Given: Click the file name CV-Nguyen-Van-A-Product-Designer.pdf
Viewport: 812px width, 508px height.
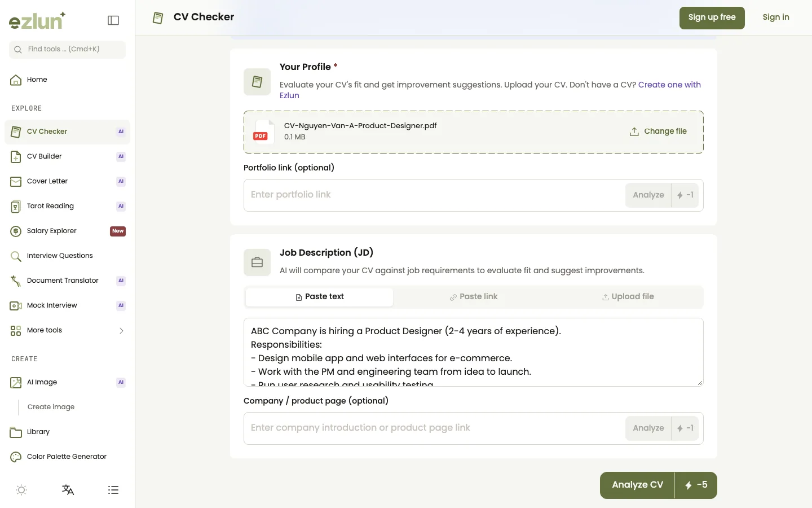Looking at the screenshot, I should [x=360, y=126].
